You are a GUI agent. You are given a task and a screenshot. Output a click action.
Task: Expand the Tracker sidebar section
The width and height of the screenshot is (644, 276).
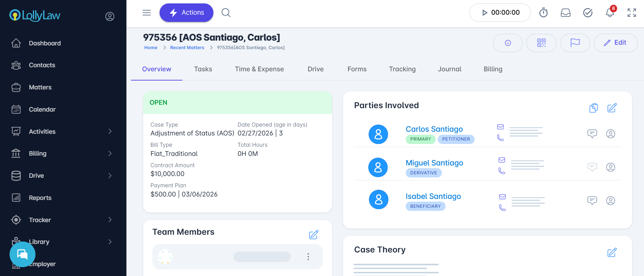(110, 220)
